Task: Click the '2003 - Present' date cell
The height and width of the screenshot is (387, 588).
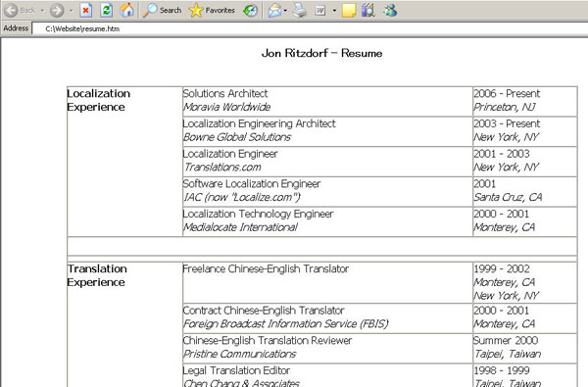Action: point(507,123)
